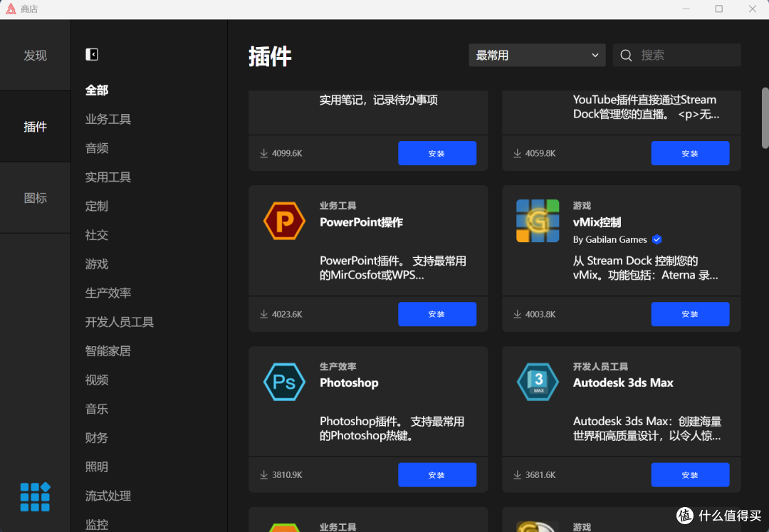Click the store app logo in title bar

(11, 9)
